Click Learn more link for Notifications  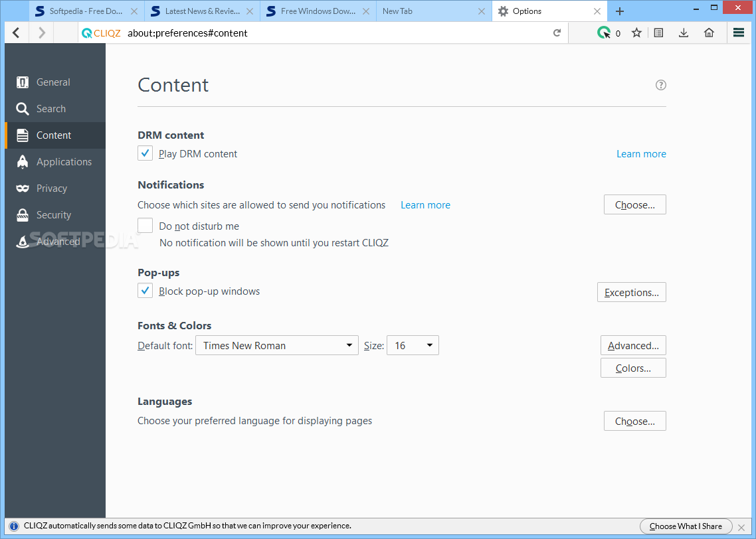coord(425,204)
